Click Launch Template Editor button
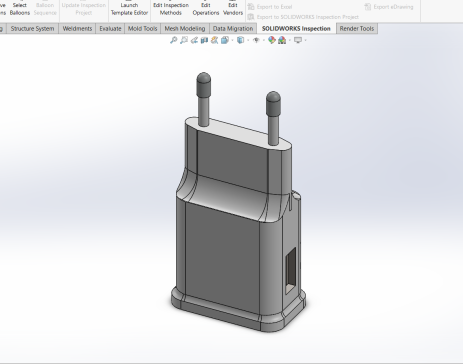Viewport: 463px width, 364px height. tap(129, 8)
